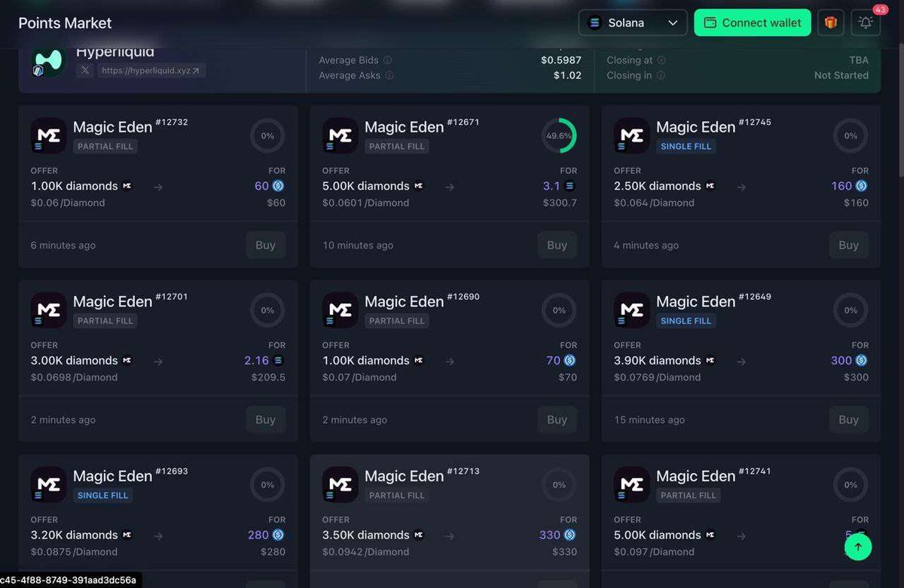Click the Magic Eden logo on offer #12732
The image size is (904, 588).
coord(48,136)
